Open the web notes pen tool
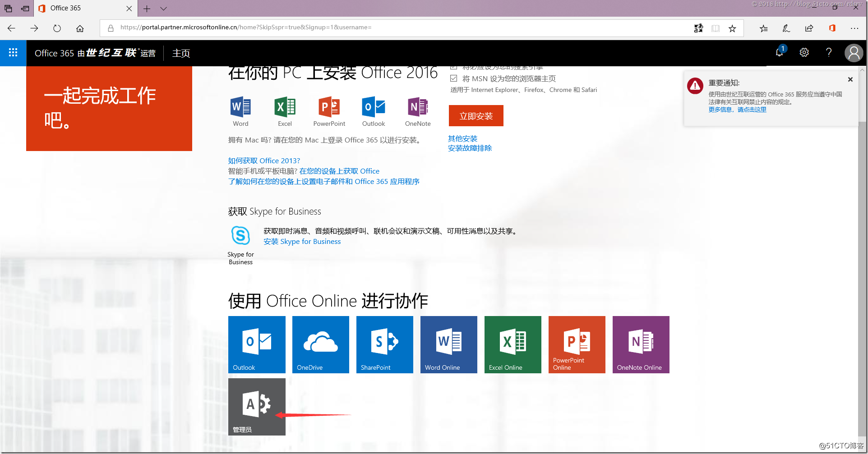Viewport: 868px width, 454px height. tap(786, 28)
